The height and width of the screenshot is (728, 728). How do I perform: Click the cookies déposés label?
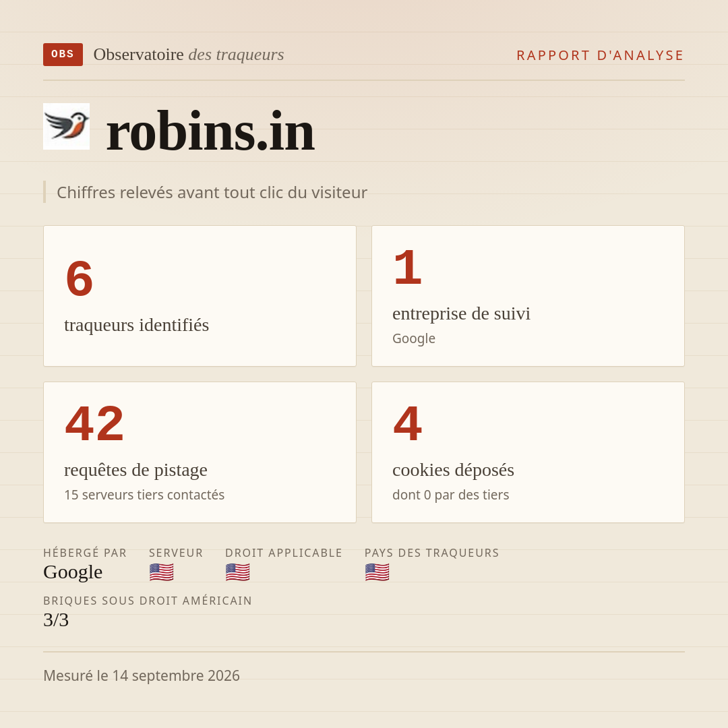tap(453, 470)
